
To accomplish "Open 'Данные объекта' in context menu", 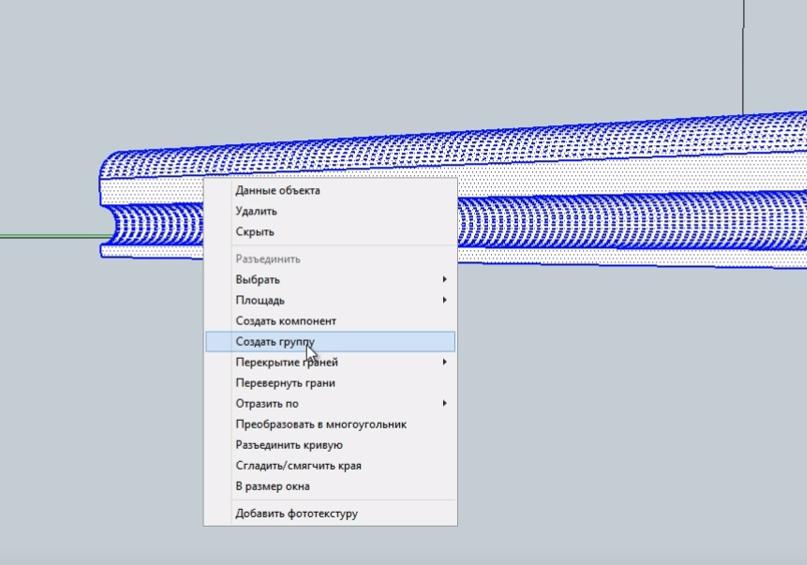I will (x=329, y=190).
